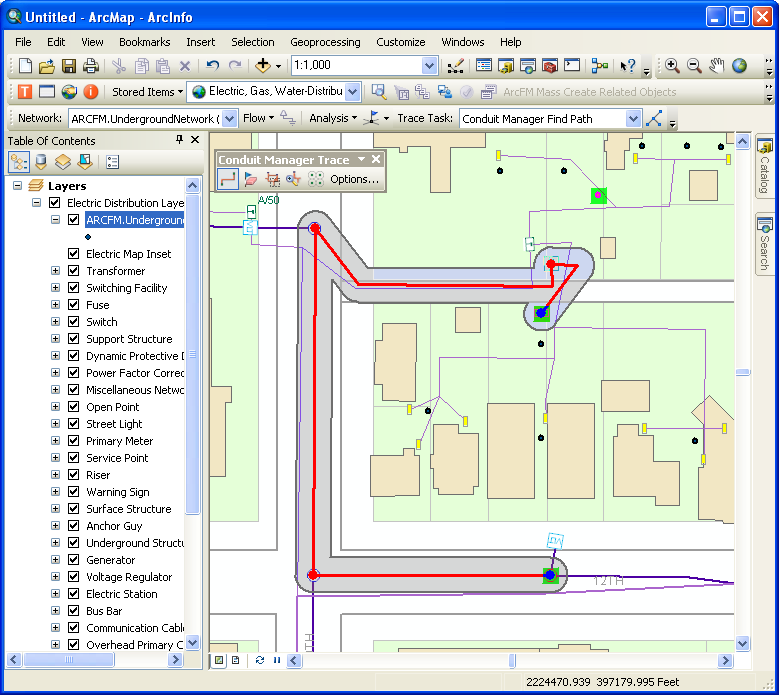Open the Selection menu
This screenshot has height=695, width=779.
click(x=252, y=42)
